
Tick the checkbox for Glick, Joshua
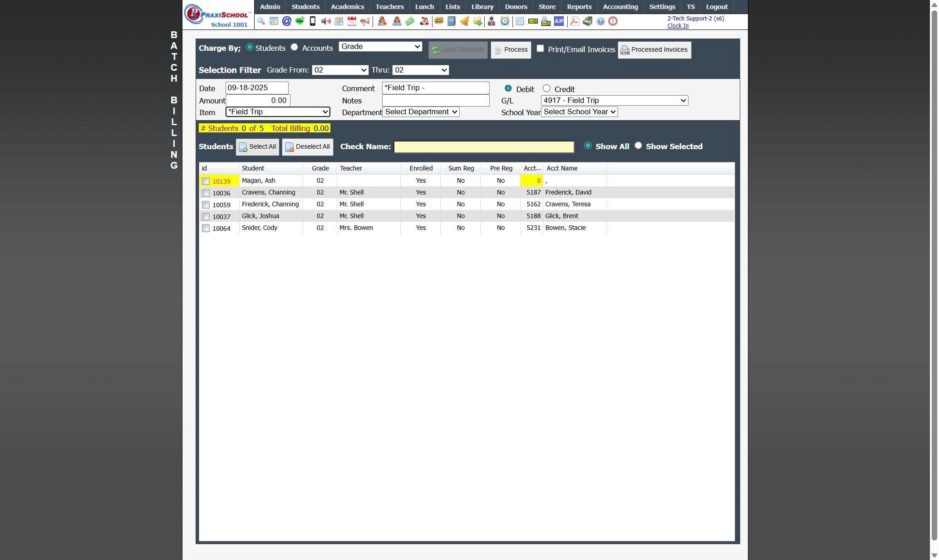206,217
